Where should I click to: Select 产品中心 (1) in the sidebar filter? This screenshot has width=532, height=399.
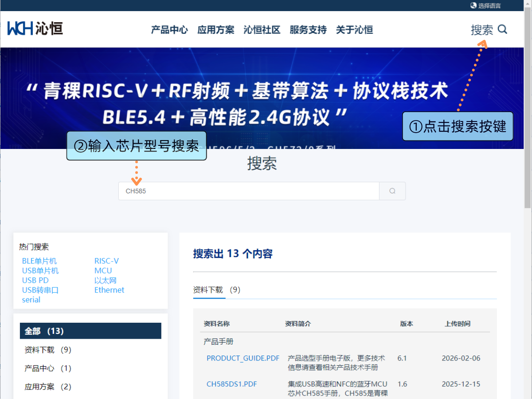(48, 368)
